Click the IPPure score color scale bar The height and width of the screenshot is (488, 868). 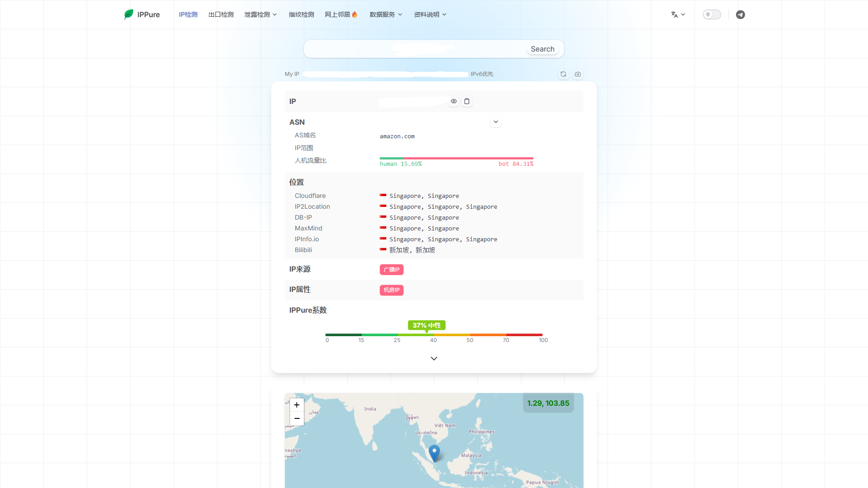point(434,335)
